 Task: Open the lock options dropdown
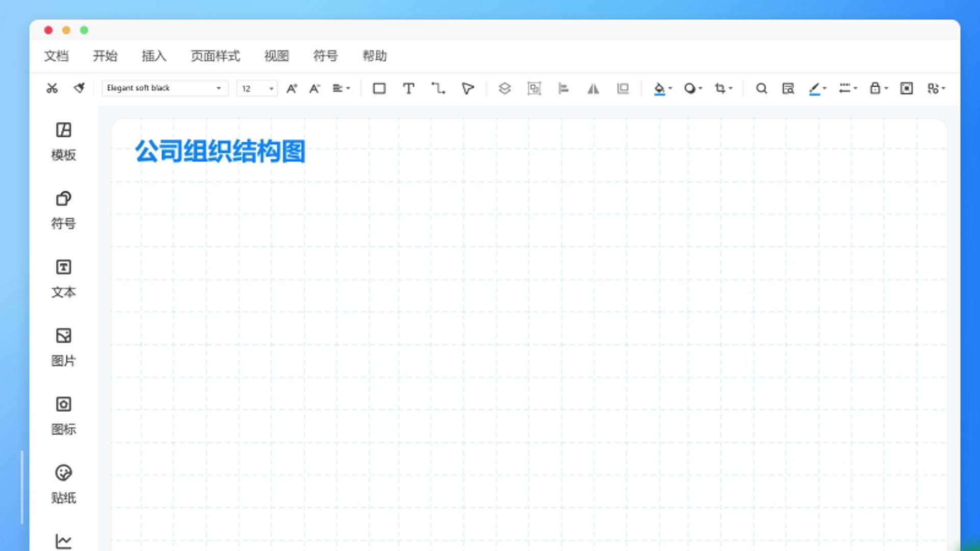[x=878, y=88]
